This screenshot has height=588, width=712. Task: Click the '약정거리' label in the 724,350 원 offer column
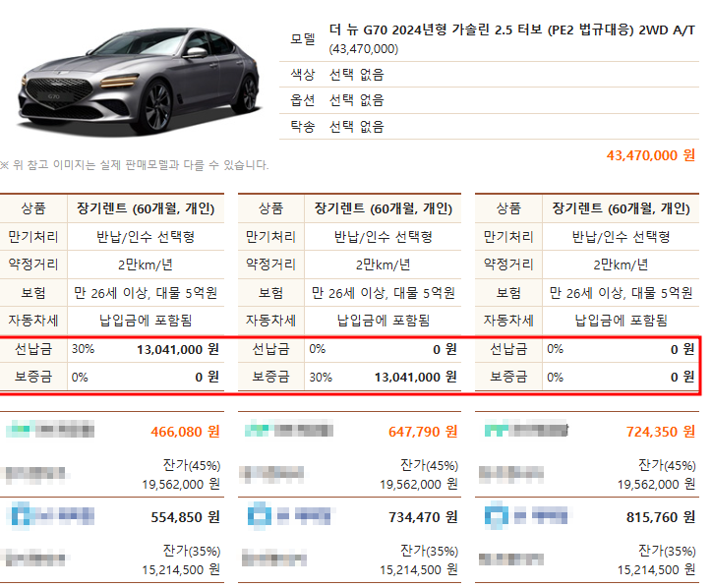point(508,265)
